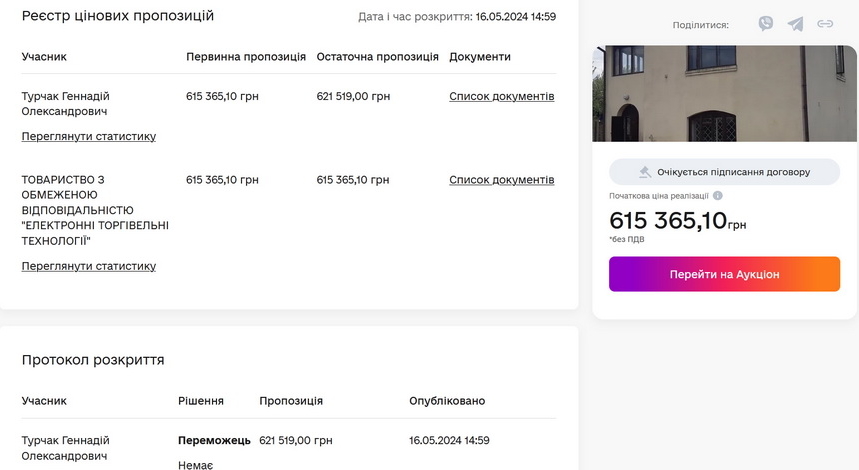Copy the auction link icon

tap(825, 24)
